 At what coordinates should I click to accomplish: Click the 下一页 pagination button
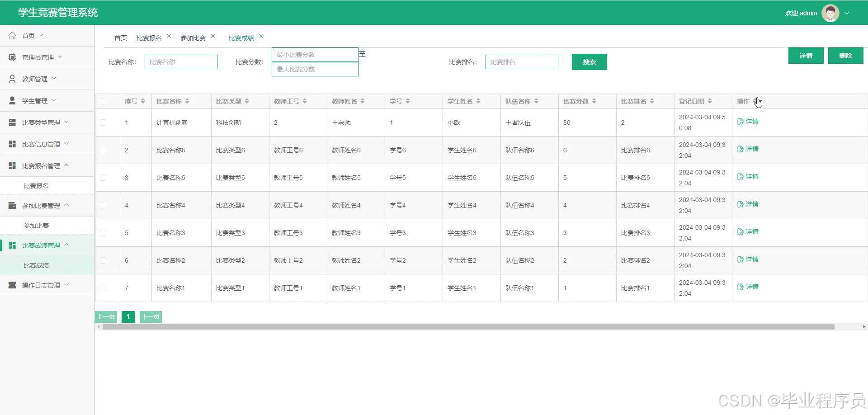pyautogui.click(x=151, y=316)
